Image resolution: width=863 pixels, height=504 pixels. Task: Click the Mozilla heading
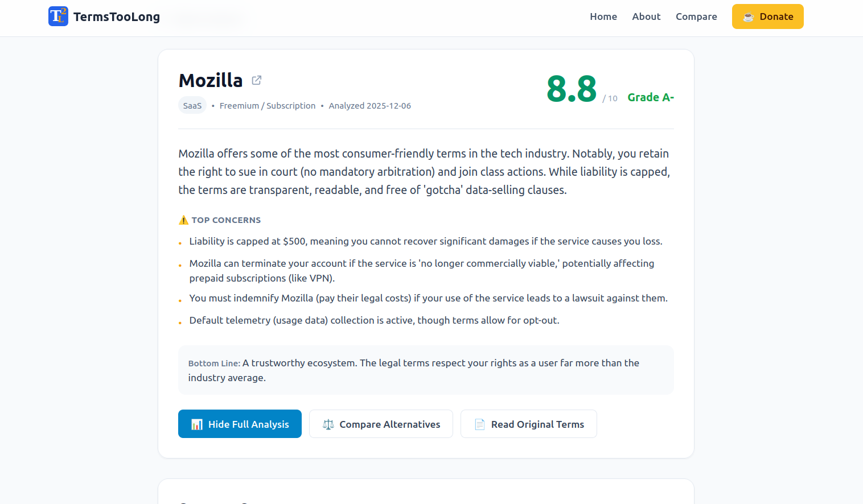(211, 80)
